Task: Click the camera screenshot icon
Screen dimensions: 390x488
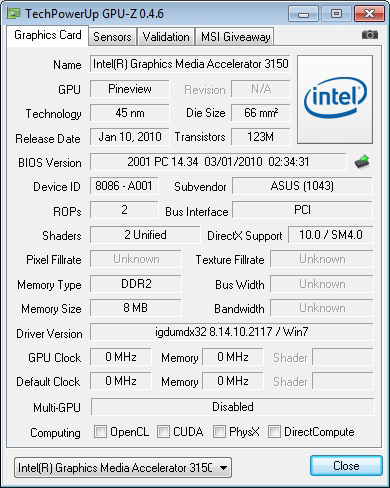Action: tap(370, 35)
